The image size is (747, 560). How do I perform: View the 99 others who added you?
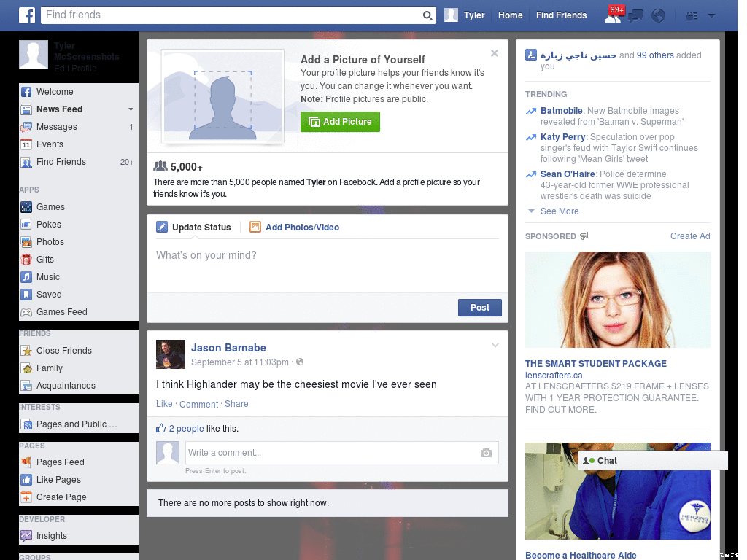655,55
